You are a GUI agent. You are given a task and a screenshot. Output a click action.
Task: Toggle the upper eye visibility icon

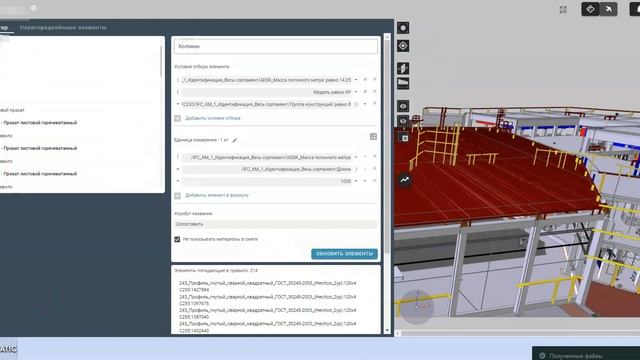(x=403, y=106)
